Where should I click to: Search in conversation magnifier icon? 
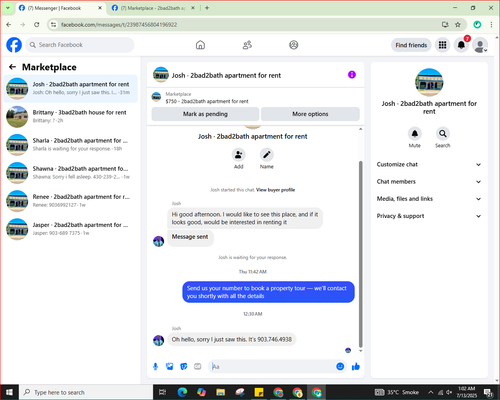coord(443,134)
